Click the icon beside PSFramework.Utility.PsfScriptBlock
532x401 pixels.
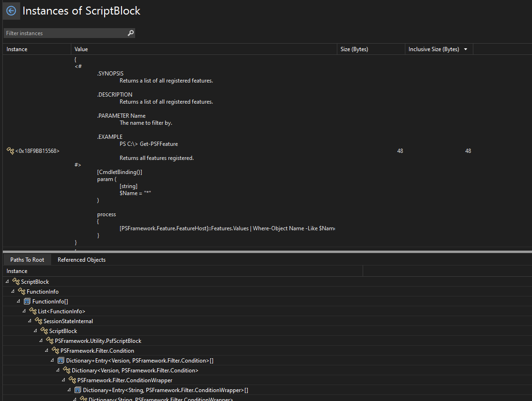point(50,340)
